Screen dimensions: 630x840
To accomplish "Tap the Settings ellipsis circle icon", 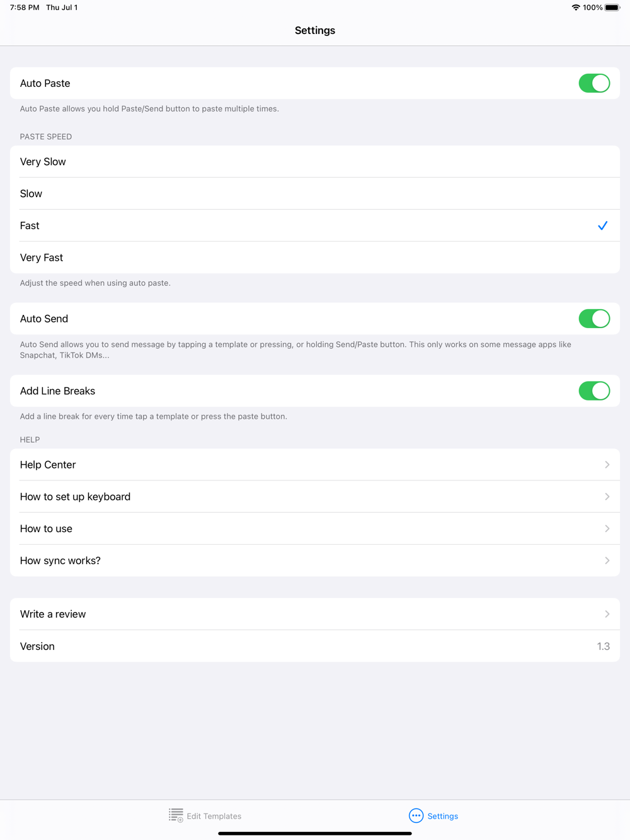I will click(x=416, y=815).
